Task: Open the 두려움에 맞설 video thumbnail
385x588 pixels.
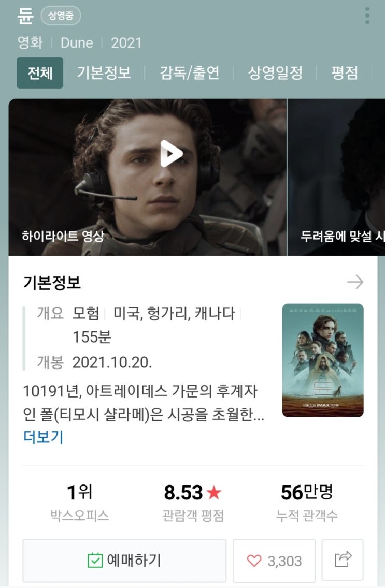Action: [x=336, y=177]
